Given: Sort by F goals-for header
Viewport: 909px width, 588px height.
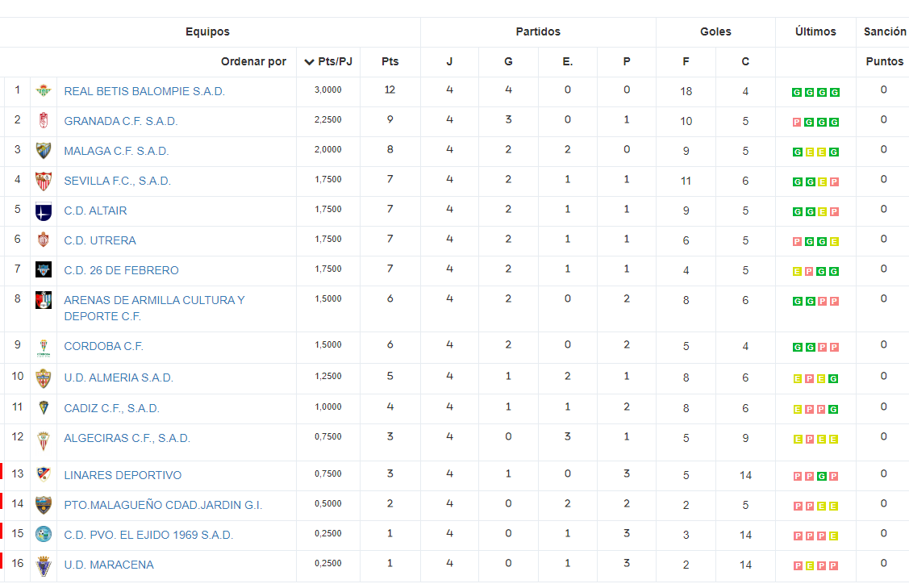Looking at the screenshot, I should [686, 61].
